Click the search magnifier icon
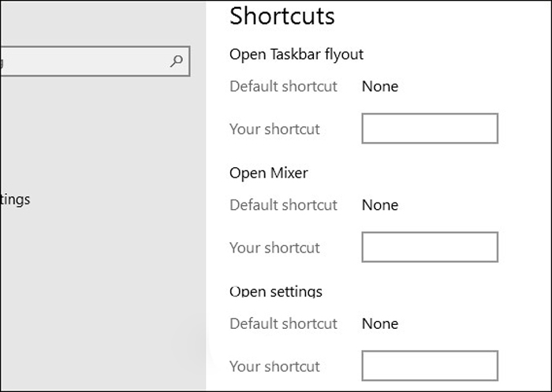Viewport: 552px width, 392px height. point(177,61)
